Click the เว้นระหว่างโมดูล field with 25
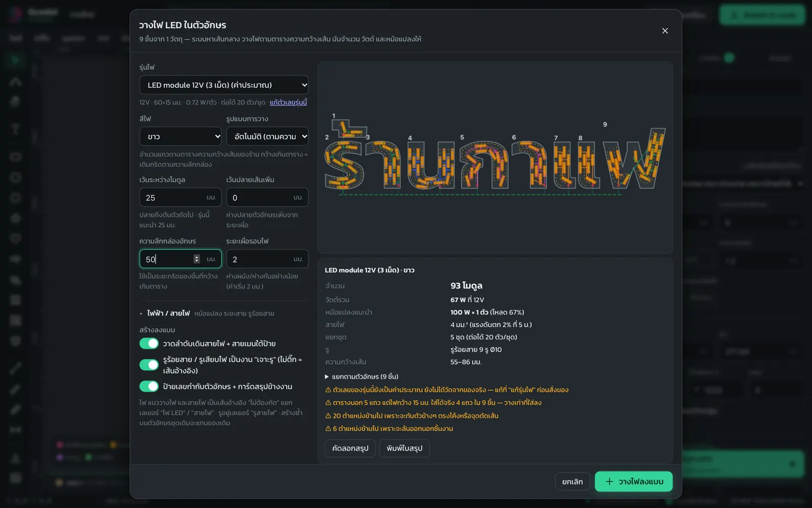This screenshot has height=508, width=812. pyautogui.click(x=181, y=197)
